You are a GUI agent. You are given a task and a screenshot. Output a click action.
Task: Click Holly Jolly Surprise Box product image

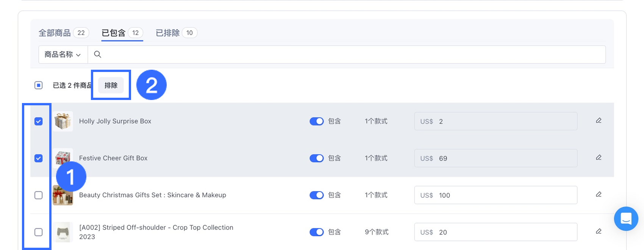pos(63,121)
